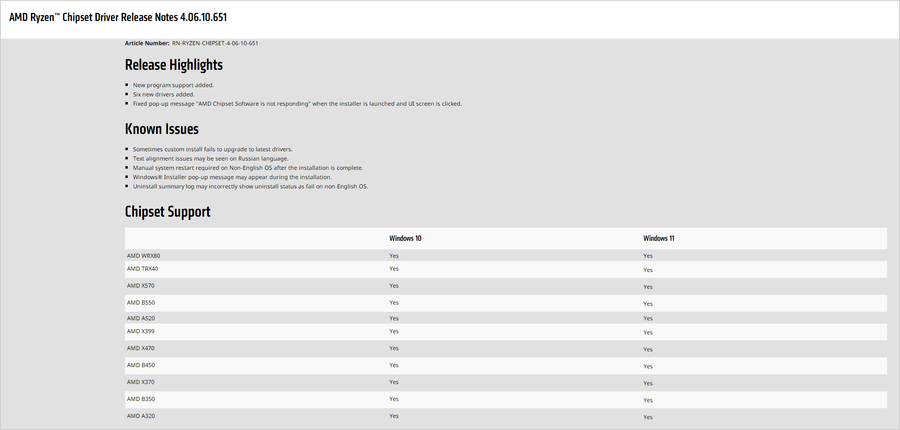Select the Windows 10 column header
Viewport: 900px width, 430px height.
coord(405,239)
